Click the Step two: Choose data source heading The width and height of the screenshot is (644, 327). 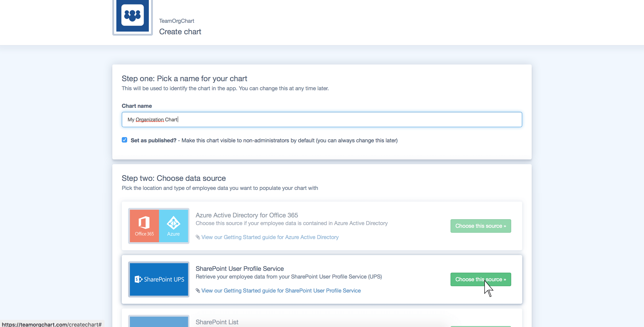pyautogui.click(x=173, y=178)
